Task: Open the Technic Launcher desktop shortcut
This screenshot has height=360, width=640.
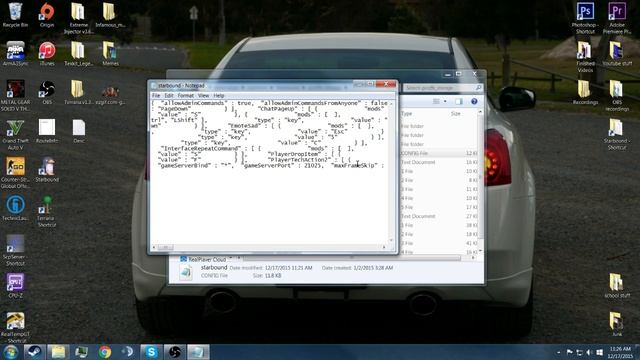Action: pos(15,208)
